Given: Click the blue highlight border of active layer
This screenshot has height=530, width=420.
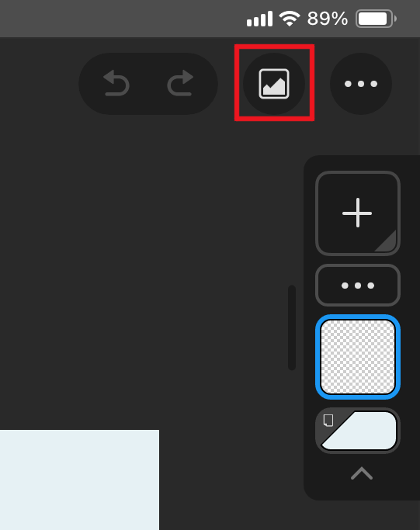Looking at the screenshot, I should 318,357.
